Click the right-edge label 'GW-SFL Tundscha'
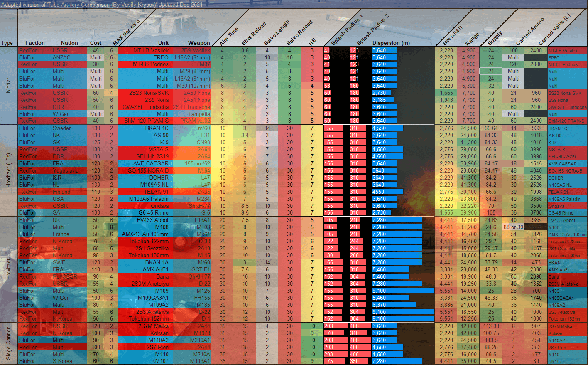Viewport: 588px width, 365px height. 568,107
